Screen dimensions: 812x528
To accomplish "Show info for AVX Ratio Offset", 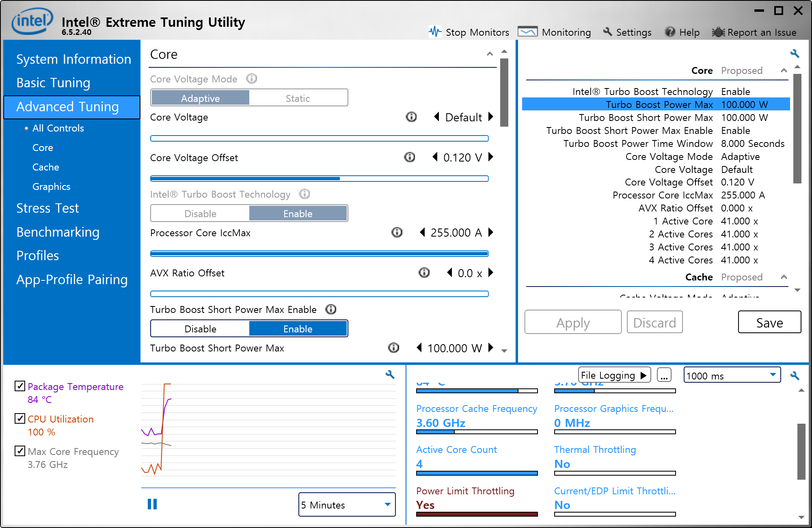I will pos(424,272).
